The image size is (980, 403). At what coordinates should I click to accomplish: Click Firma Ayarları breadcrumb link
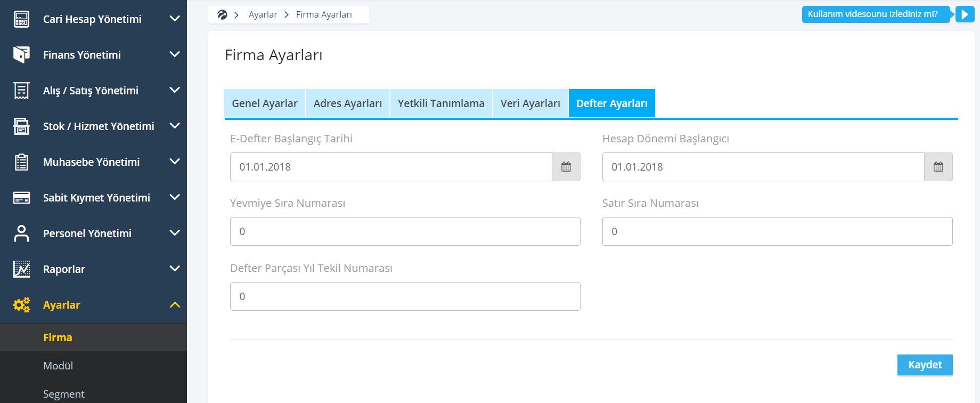point(324,14)
